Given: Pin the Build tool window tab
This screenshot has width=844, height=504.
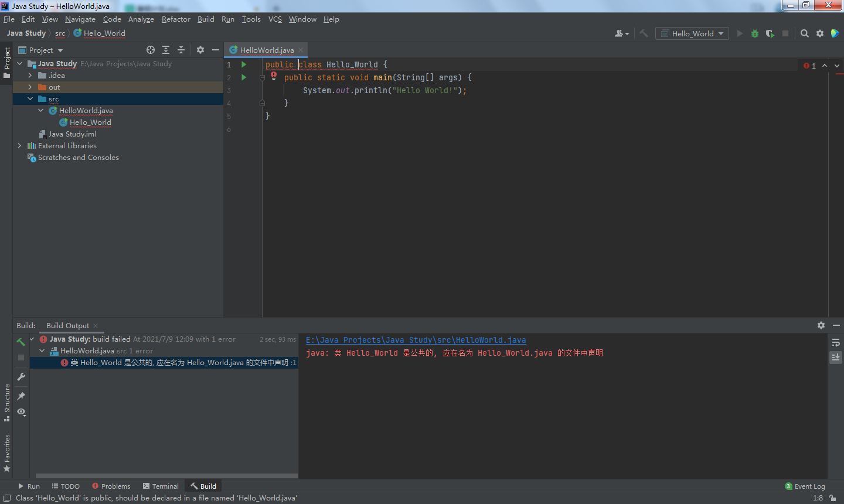Looking at the screenshot, I should (x=21, y=396).
